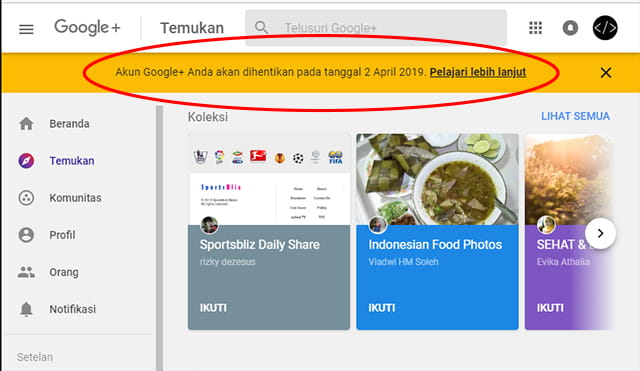This screenshot has width=640, height=371.
Task: Click the Orang people icon
Action: [x=26, y=272]
